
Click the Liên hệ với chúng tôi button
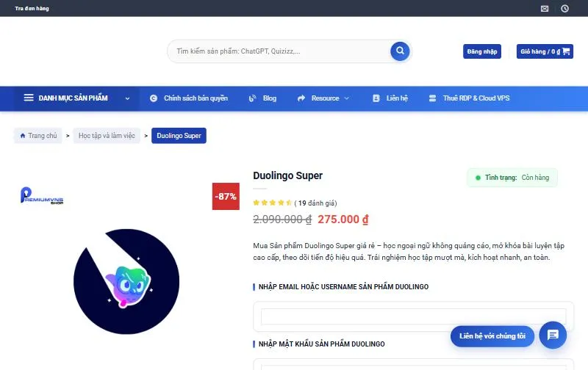coord(492,336)
